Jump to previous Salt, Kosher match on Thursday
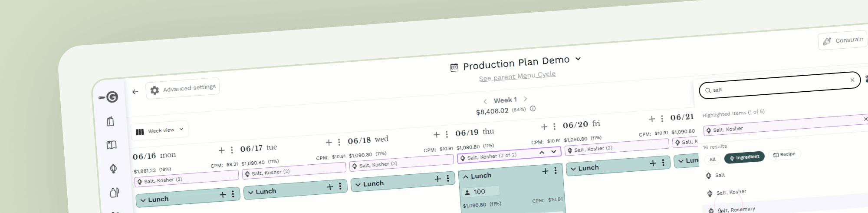 542,153
